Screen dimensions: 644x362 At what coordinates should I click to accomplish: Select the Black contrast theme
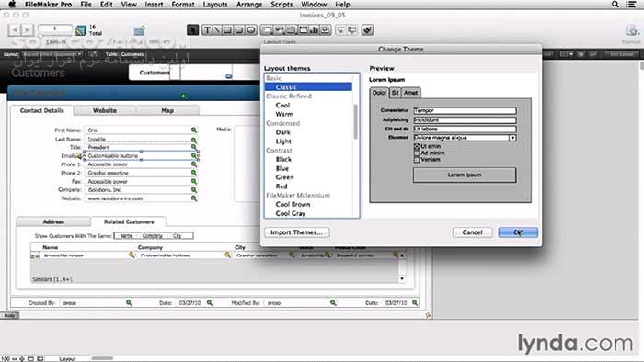(283, 160)
